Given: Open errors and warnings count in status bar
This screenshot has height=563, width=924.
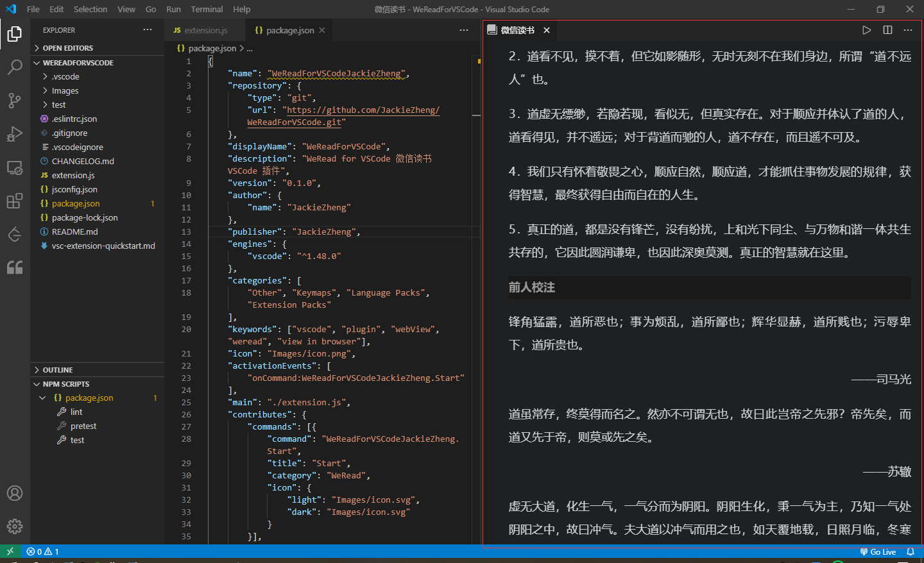Looking at the screenshot, I should 42,551.
